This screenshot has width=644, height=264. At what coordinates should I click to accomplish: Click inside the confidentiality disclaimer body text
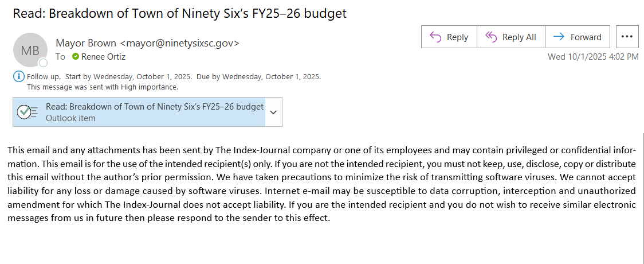point(321,184)
